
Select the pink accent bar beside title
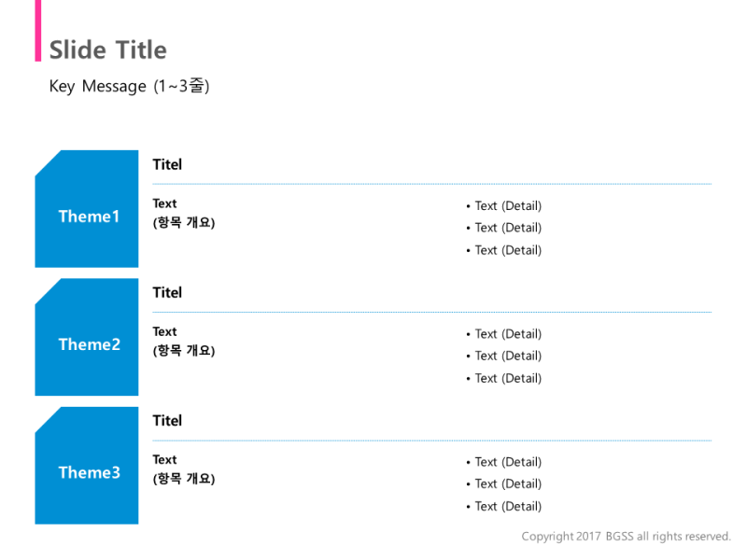(38, 31)
